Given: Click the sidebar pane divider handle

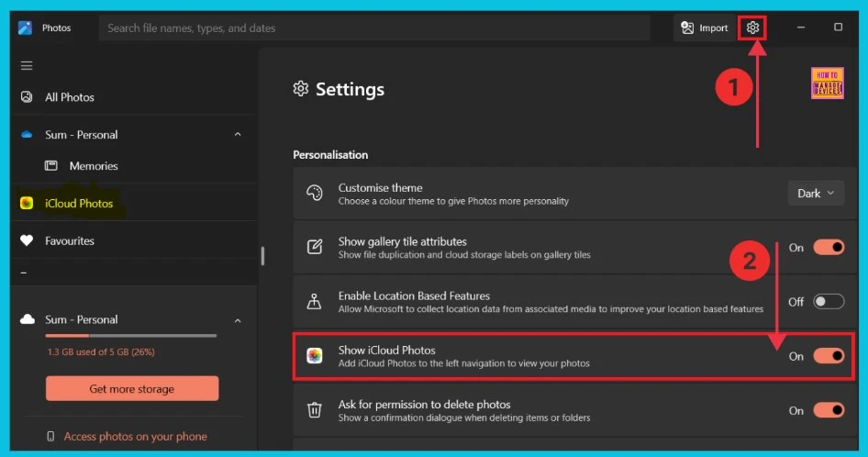Looking at the screenshot, I should tap(262, 256).
